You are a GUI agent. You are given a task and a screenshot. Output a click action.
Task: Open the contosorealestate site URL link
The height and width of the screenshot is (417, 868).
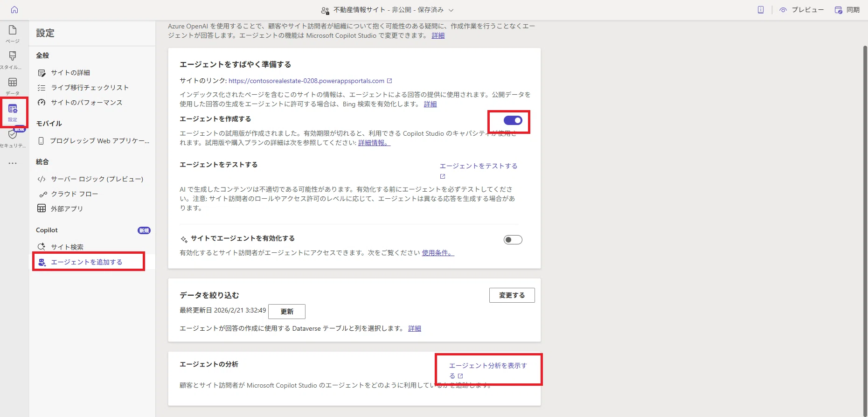click(306, 81)
